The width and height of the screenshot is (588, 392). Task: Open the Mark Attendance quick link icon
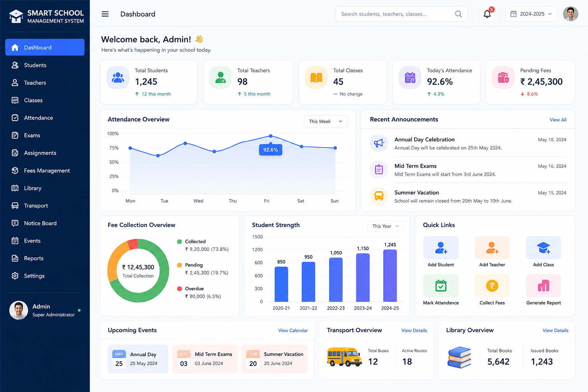click(x=441, y=286)
